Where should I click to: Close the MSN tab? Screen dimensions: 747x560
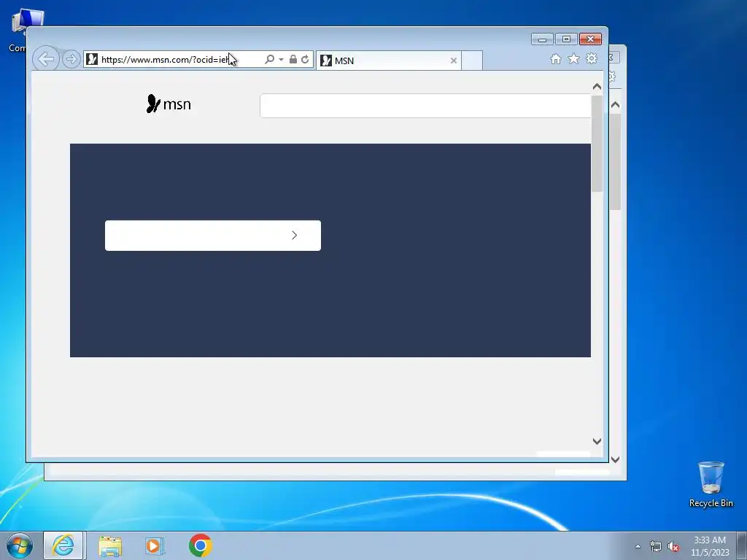point(454,61)
